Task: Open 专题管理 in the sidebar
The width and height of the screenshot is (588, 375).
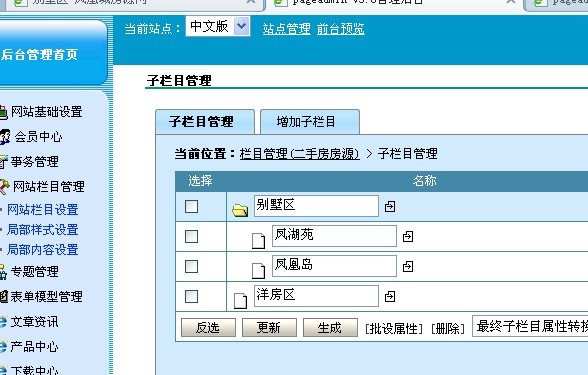Action: pos(34,272)
